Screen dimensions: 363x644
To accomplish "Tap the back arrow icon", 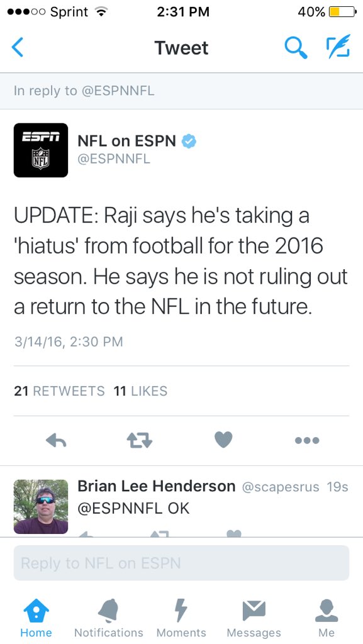I will coord(17,47).
